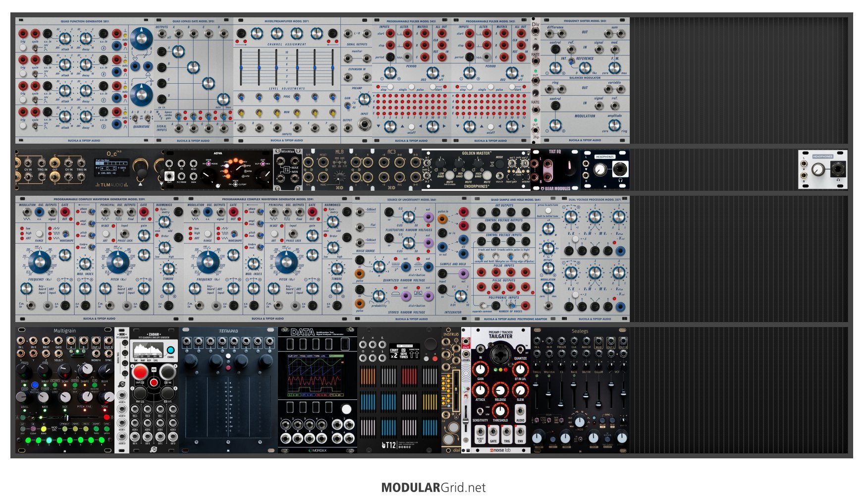The width and height of the screenshot is (868, 498).
Task: Click the white Headphones module volume knob
Action: (818, 170)
